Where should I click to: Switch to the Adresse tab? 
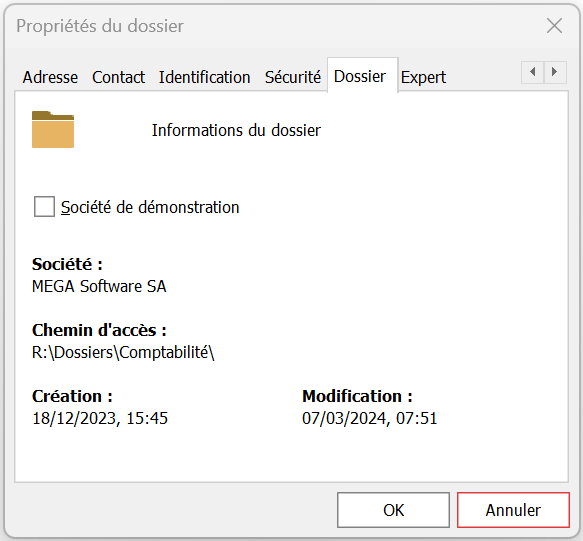pyautogui.click(x=50, y=77)
